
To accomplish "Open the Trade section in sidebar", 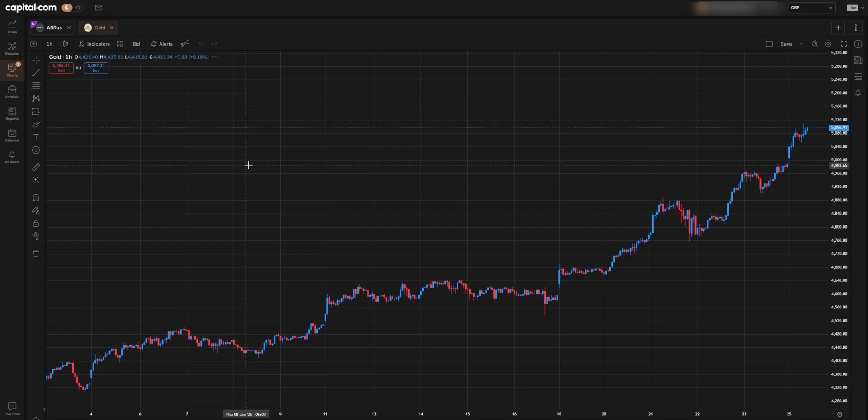I will click(x=12, y=27).
